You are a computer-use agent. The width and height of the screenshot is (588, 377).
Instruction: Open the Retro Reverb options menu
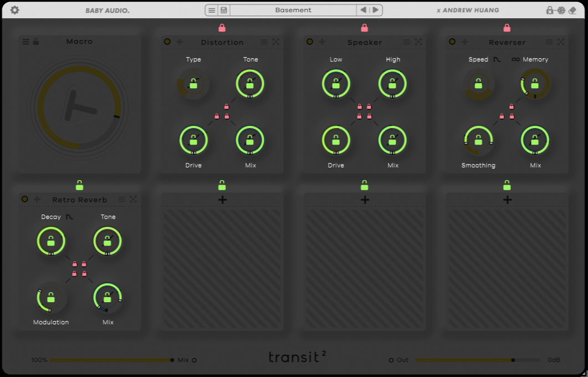click(121, 199)
